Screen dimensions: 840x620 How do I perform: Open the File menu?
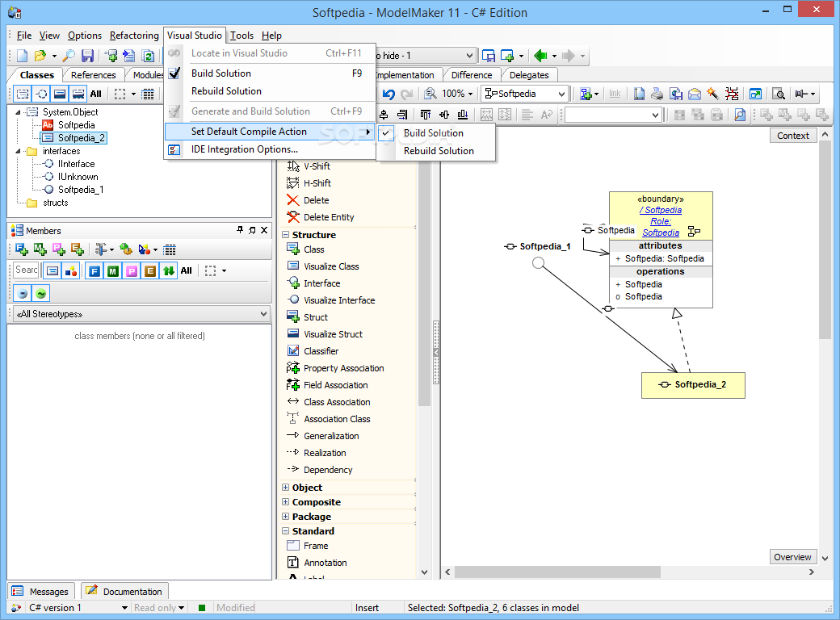click(x=24, y=36)
